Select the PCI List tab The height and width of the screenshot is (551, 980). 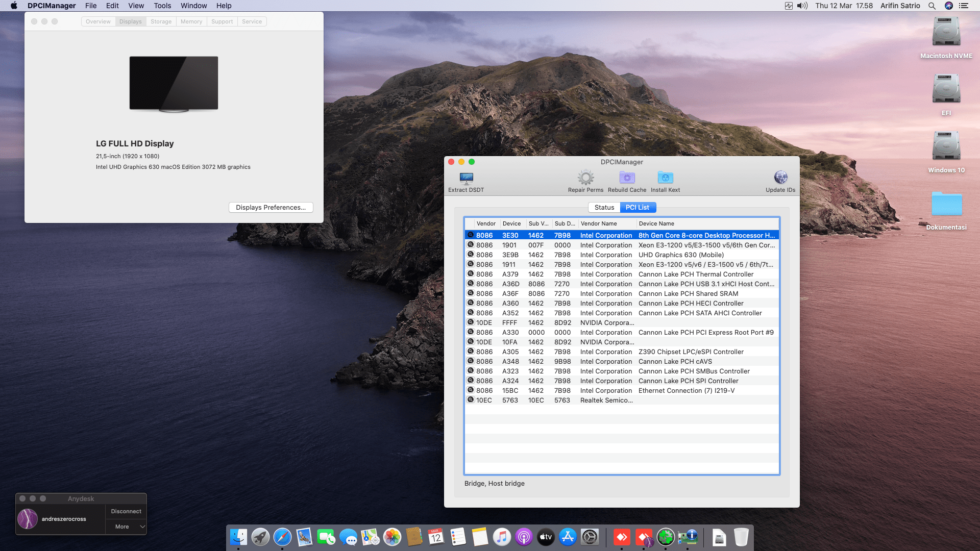[638, 207]
